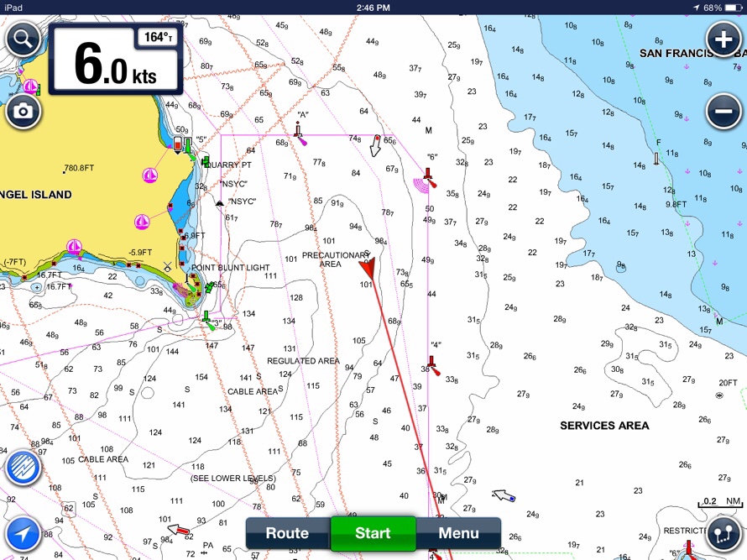
Task: Tap the camera snapshot button
Action: (23, 111)
